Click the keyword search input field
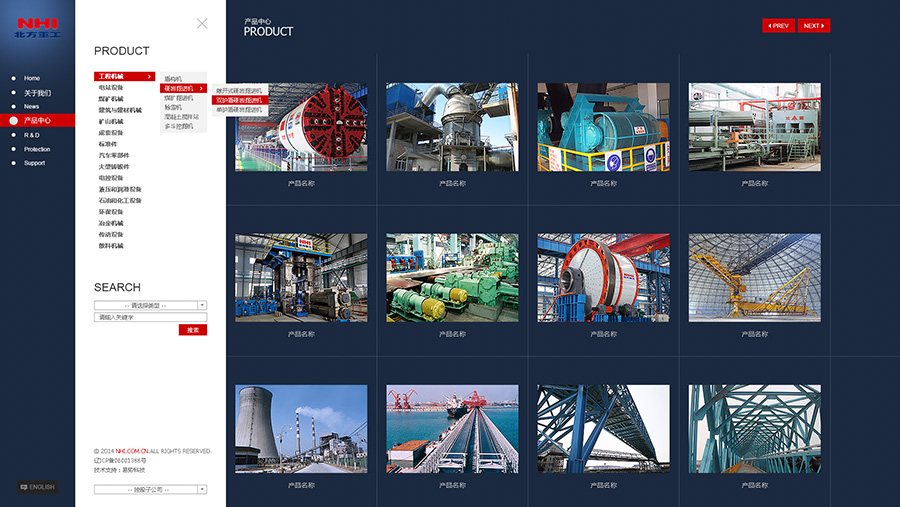 point(150,317)
